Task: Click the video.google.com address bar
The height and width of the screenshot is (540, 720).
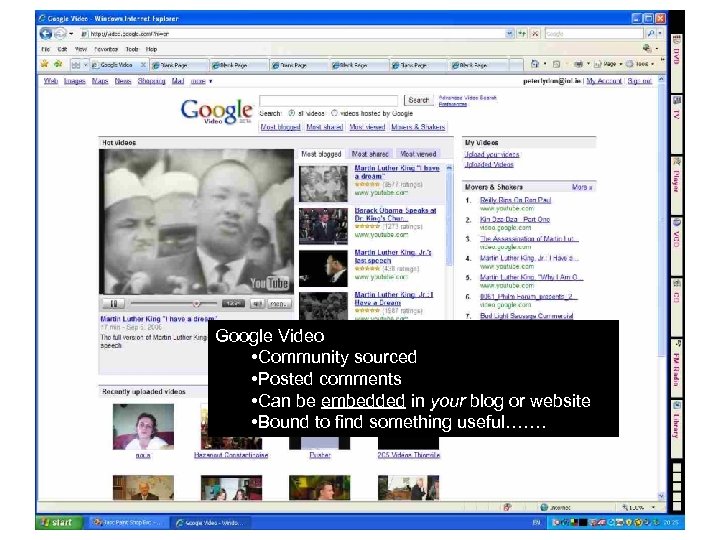Action: [x=292, y=34]
